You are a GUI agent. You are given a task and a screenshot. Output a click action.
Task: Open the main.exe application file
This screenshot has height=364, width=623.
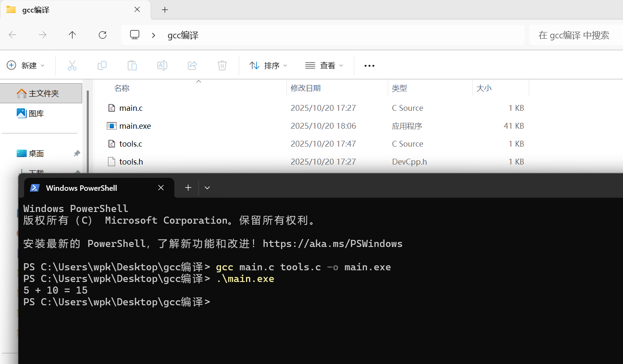[x=134, y=125]
